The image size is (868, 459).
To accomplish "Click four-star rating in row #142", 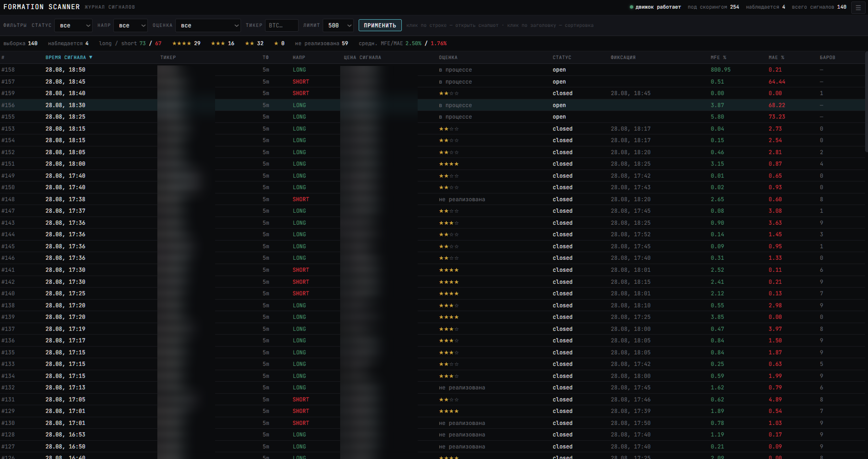I will (x=448, y=282).
